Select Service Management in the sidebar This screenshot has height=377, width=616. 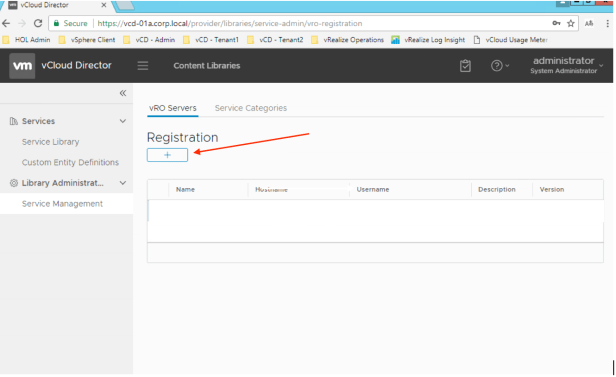62,204
